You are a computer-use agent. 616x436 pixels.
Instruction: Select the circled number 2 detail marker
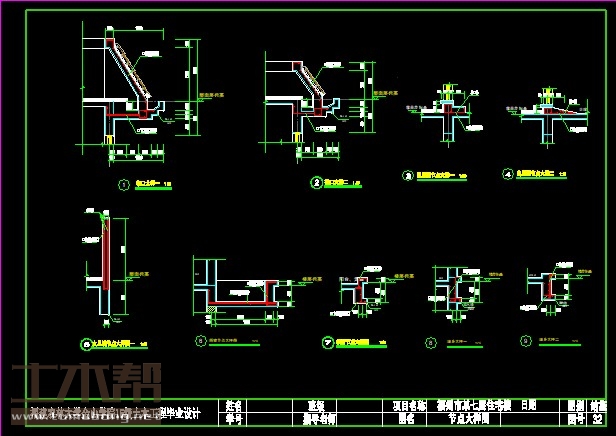point(315,183)
